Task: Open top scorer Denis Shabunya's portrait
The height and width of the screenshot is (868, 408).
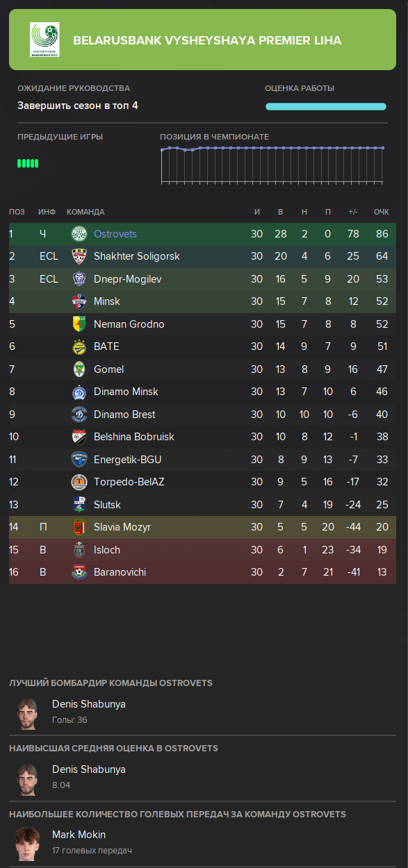Action: pyautogui.click(x=27, y=713)
